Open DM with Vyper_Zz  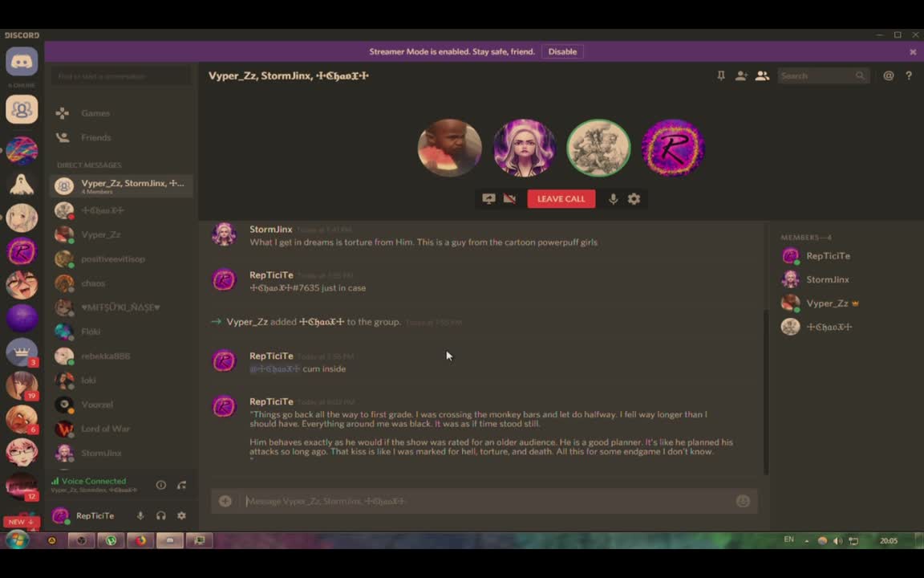click(x=121, y=234)
